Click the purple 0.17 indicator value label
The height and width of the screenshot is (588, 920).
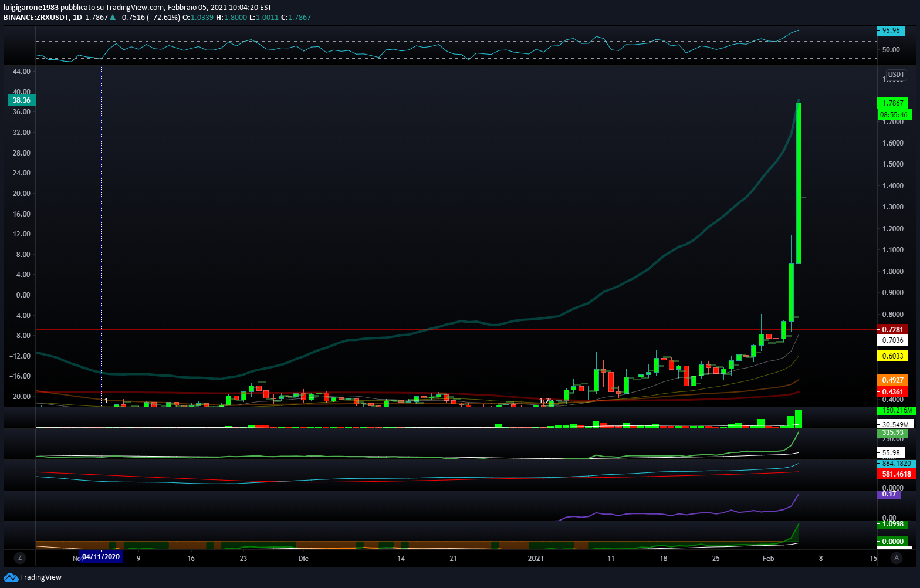point(889,494)
